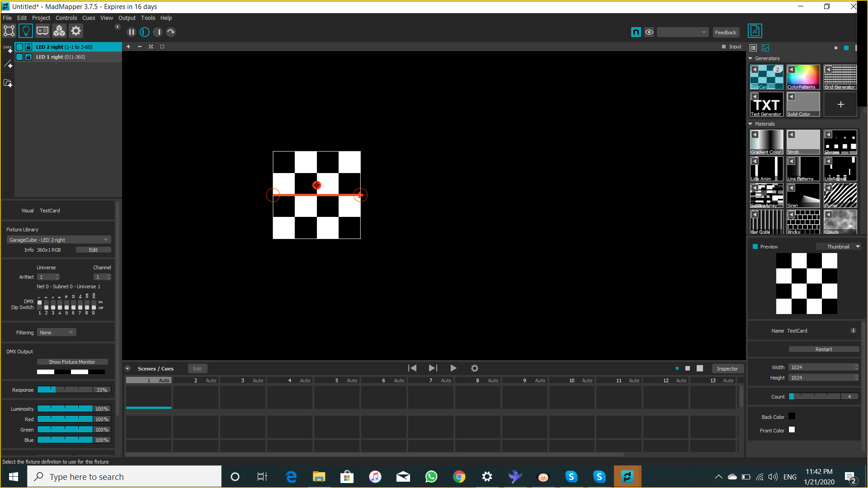Click the Width input field
Viewport: 868px width, 488px height.
pyautogui.click(x=823, y=367)
